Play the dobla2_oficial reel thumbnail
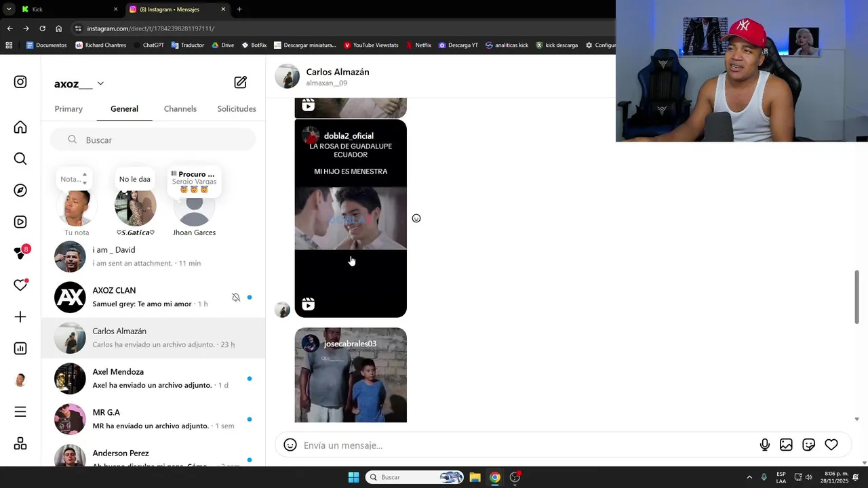Viewport: 868px width, 488px height. pyautogui.click(x=351, y=218)
